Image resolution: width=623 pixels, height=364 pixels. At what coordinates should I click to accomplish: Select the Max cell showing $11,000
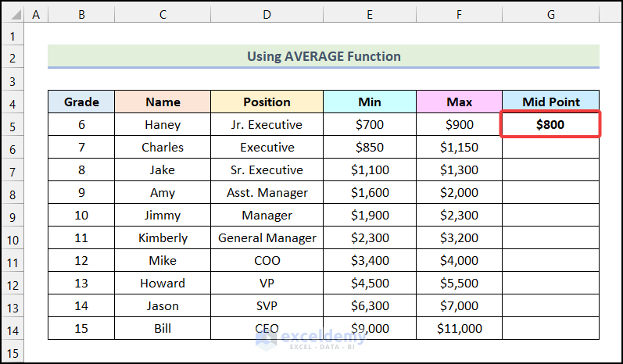tap(460, 328)
